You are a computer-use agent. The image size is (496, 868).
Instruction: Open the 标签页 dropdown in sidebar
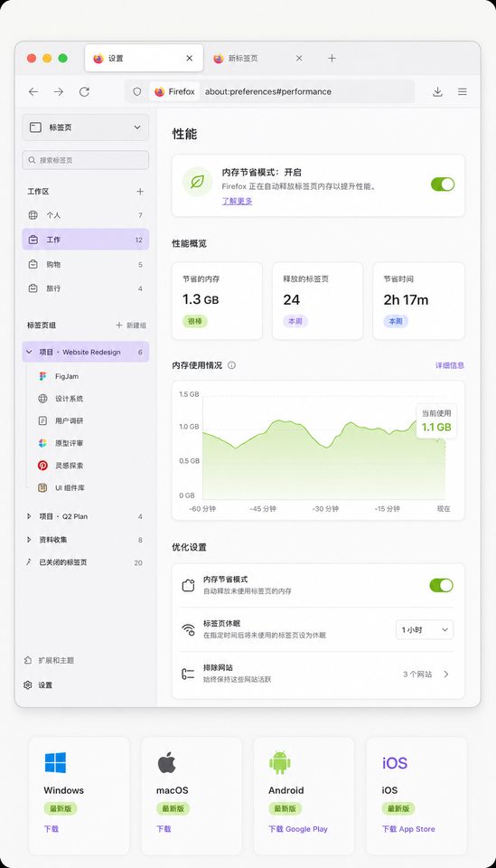click(x=86, y=127)
